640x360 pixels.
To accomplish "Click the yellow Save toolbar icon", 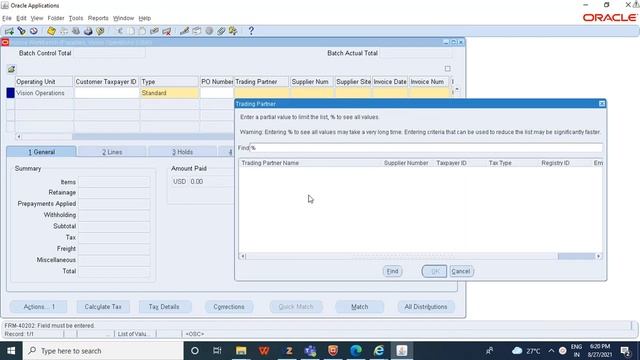I will (x=51, y=31).
